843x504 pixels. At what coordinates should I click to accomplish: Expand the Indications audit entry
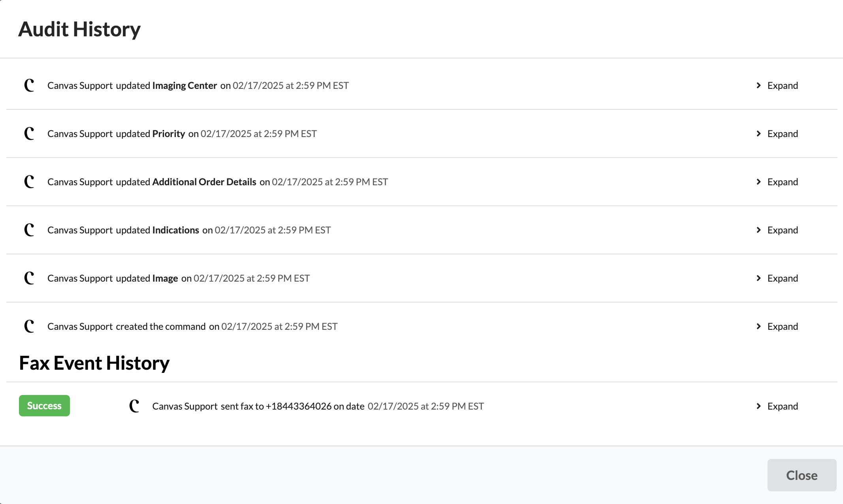777,230
